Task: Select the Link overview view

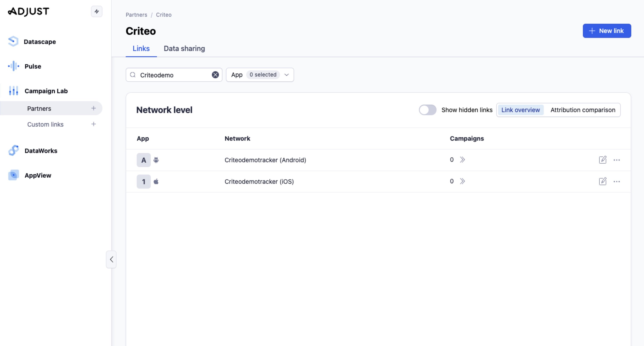Action: pos(520,110)
